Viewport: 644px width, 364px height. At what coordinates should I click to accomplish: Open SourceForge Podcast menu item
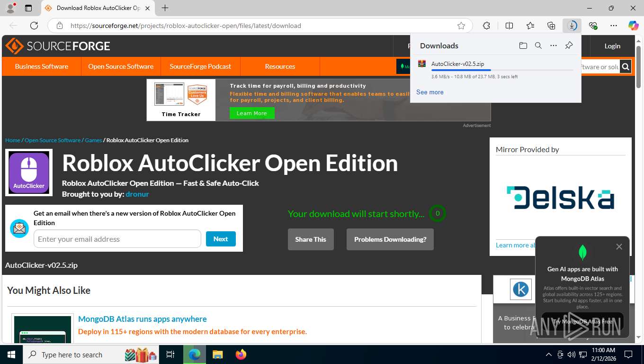pos(200,66)
